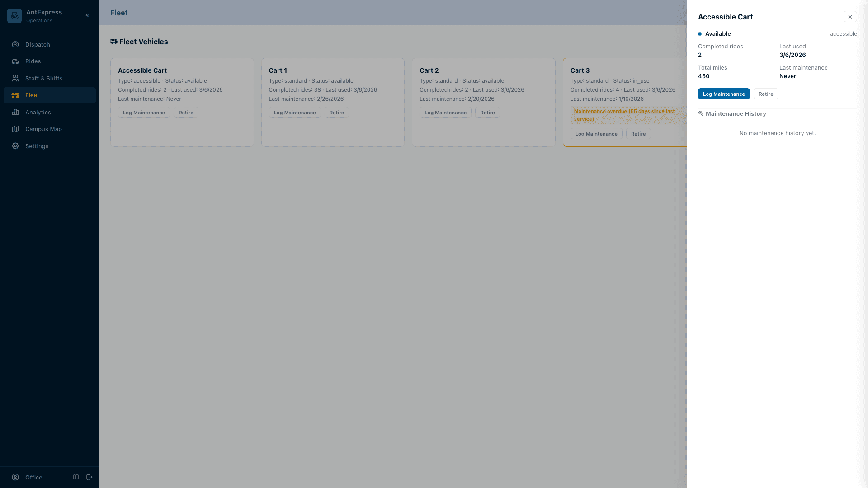Click the Settings gear icon
Image resolution: width=868 pixels, height=488 pixels.
point(15,146)
